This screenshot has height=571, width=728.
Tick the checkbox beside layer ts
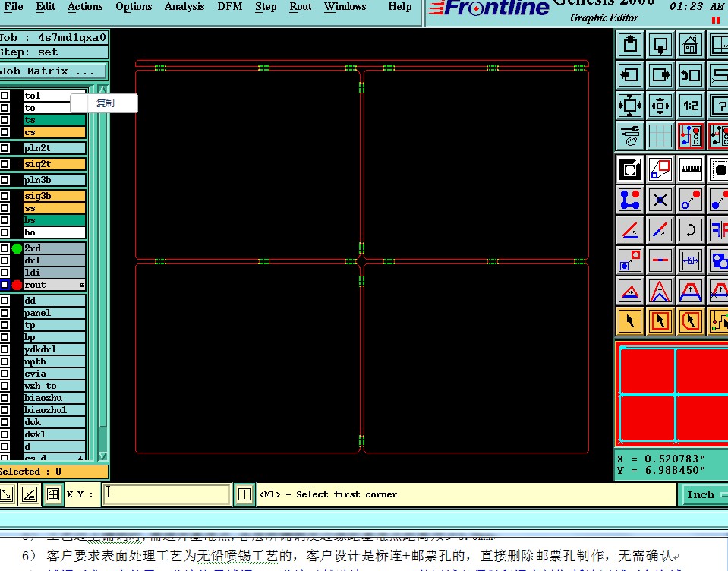[x=5, y=120]
